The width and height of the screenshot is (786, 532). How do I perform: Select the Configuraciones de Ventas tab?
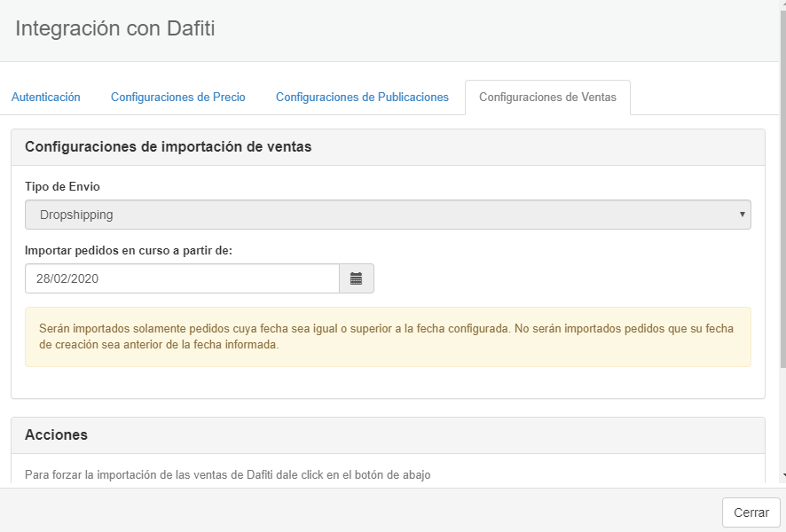click(547, 98)
